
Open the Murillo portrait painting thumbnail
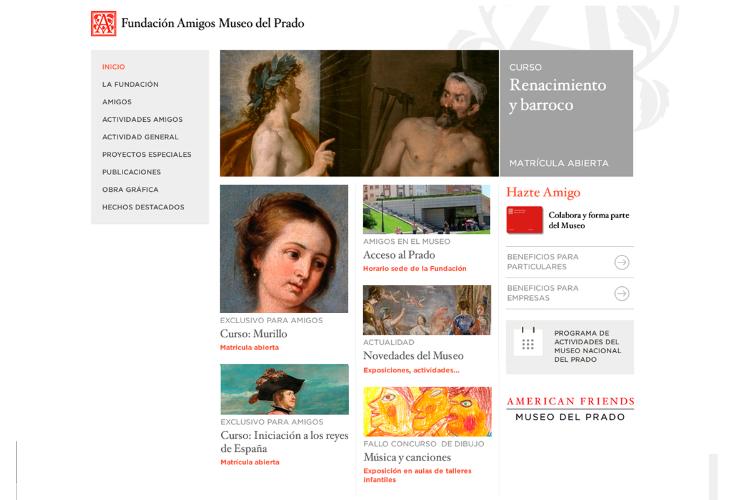coord(284,249)
